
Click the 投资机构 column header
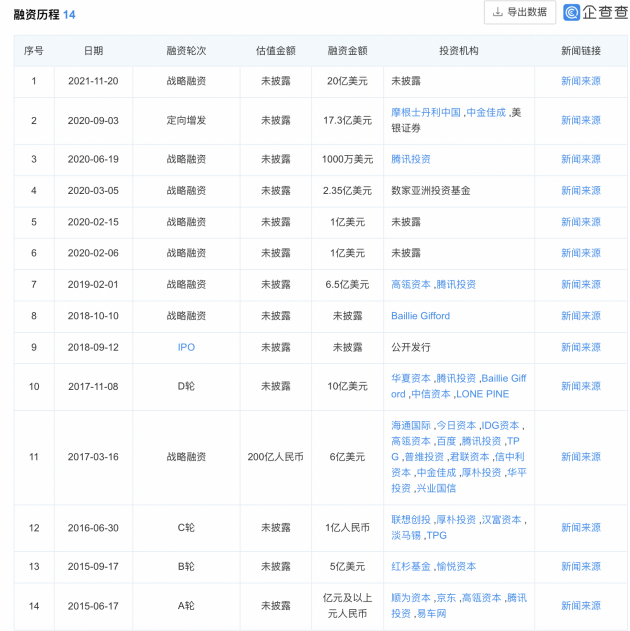[x=459, y=51]
